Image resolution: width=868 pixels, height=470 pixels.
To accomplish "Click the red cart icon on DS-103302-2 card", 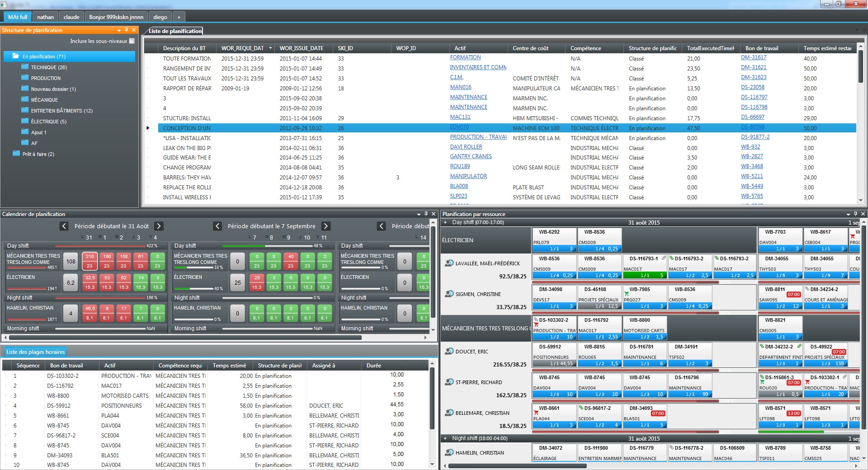I will click(x=536, y=325).
